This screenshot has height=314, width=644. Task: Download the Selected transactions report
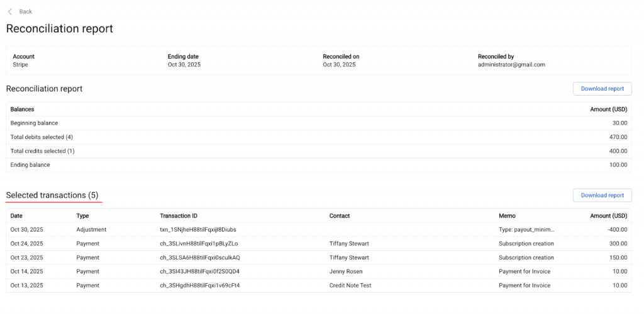(x=602, y=195)
